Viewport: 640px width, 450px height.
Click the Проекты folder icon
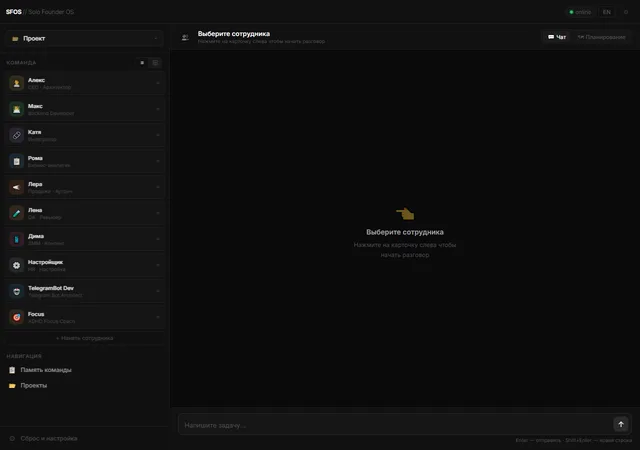point(12,385)
